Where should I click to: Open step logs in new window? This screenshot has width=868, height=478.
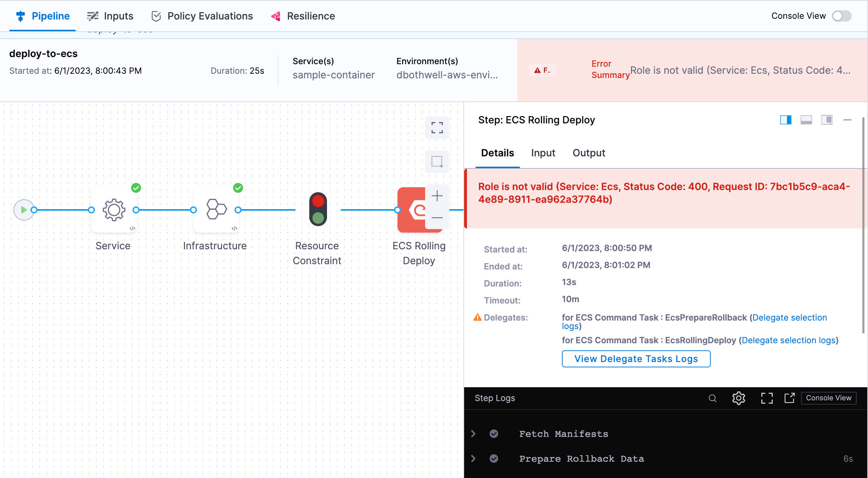pyautogui.click(x=789, y=398)
